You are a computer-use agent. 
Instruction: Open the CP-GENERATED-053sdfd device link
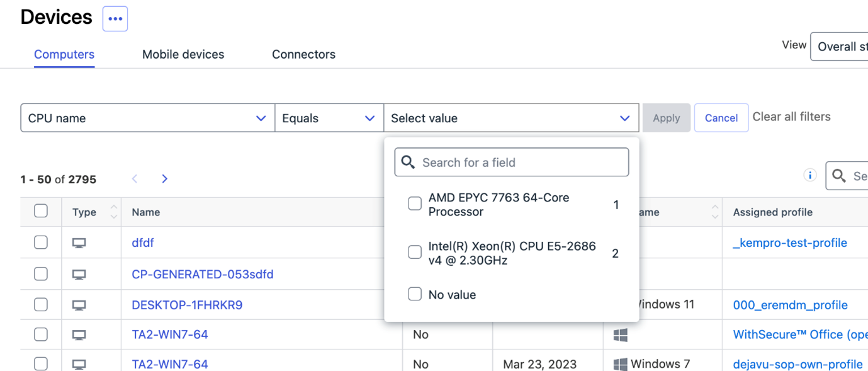(x=203, y=274)
